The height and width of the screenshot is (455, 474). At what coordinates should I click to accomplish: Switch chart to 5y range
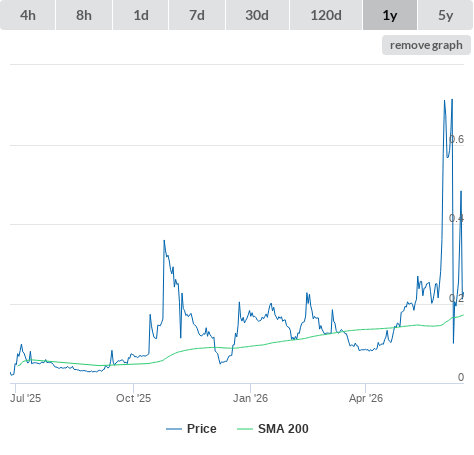[x=445, y=15]
